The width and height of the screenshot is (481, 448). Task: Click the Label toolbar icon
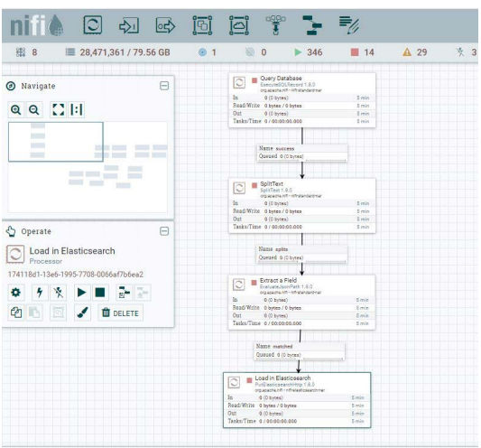tap(349, 25)
